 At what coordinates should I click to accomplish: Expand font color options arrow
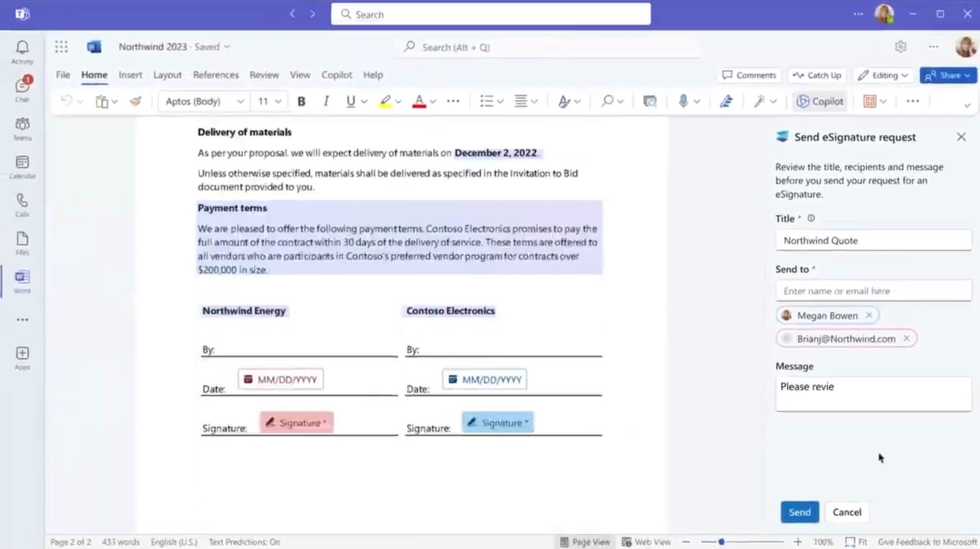(433, 101)
